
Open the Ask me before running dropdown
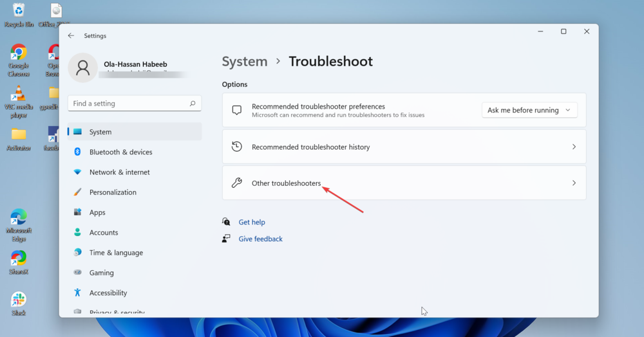(x=529, y=110)
